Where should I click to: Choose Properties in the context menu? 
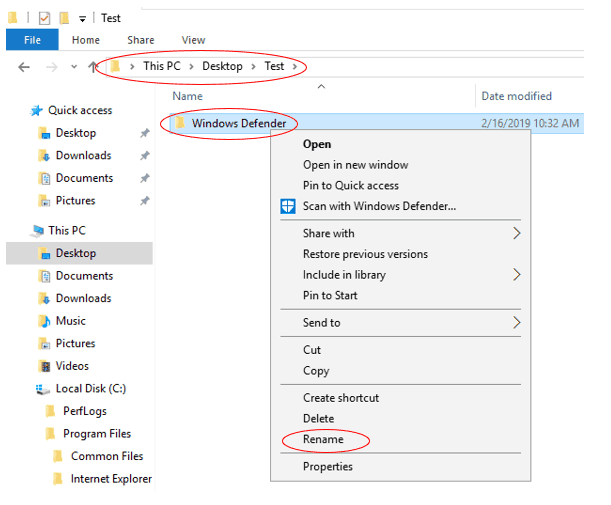pos(327,466)
